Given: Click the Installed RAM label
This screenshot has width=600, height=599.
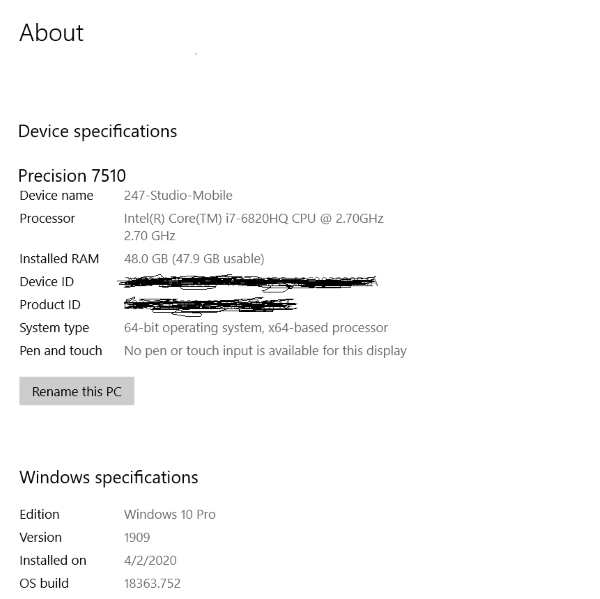Looking at the screenshot, I should point(59,259).
